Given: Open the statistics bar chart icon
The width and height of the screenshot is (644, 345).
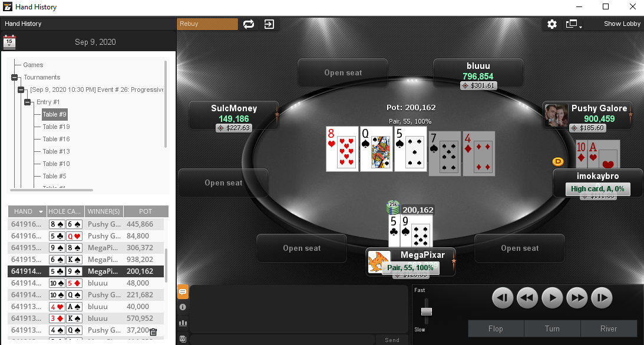Looking at the screenshot, I should click(x=183, y=323).
